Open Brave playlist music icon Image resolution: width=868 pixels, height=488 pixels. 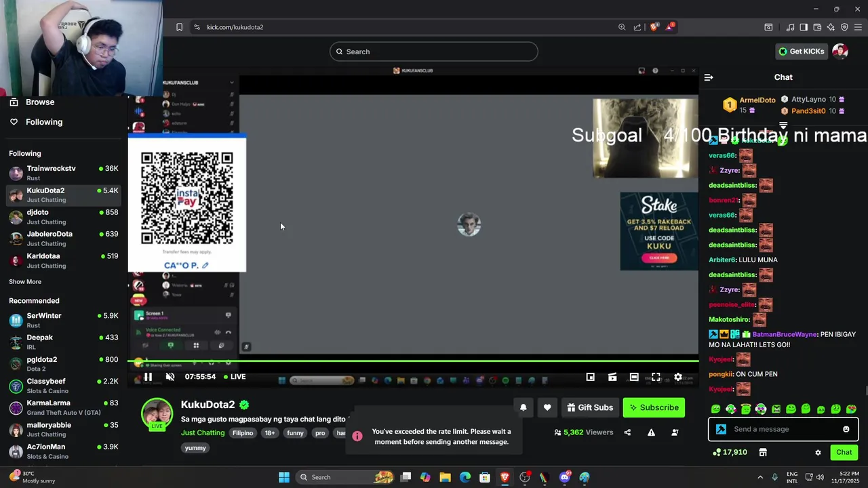coord(790,27)
